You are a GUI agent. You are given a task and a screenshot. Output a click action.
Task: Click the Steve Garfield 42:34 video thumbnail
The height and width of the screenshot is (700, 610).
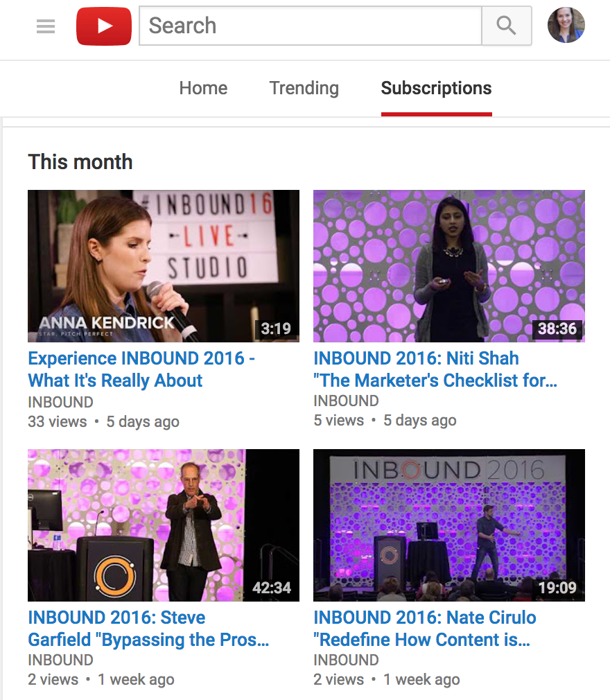point(164,525)
